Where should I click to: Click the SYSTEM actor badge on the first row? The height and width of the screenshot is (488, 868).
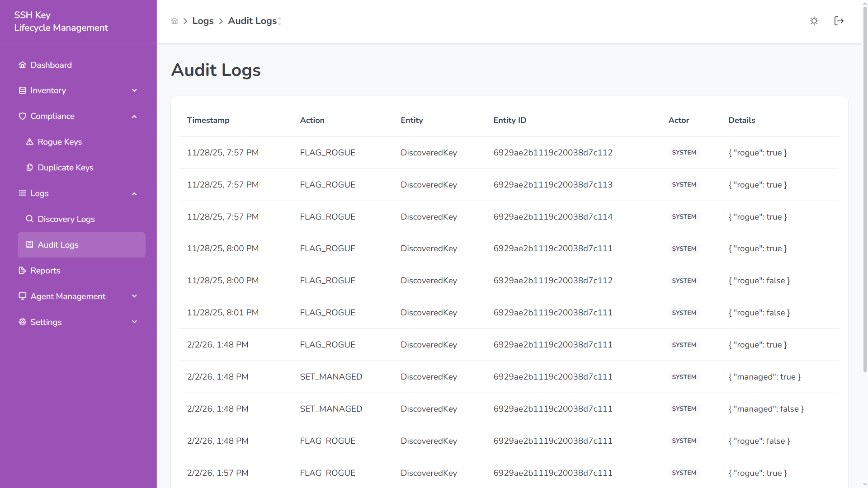pos(684,152)
